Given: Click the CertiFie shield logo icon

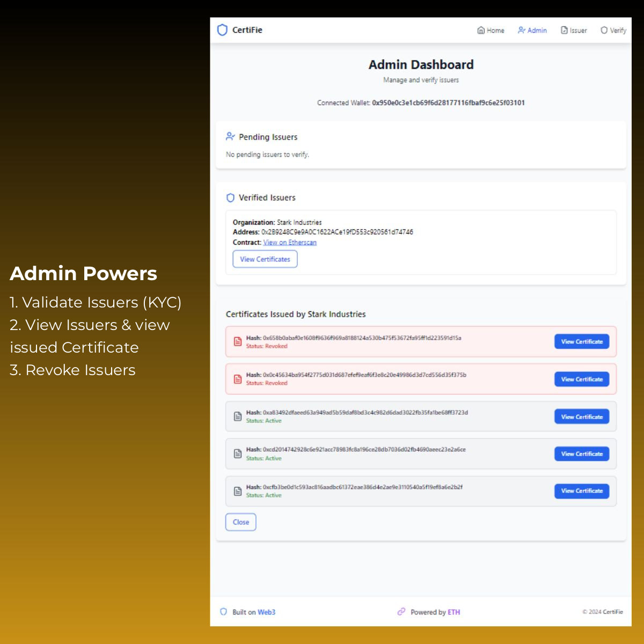Looking at the screenshot, I should pos(222,30).
